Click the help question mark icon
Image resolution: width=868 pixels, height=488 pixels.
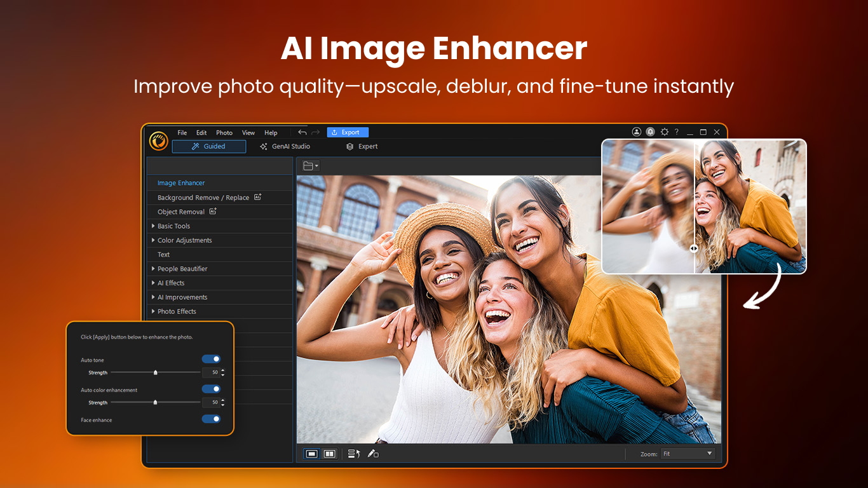(676, 132)
